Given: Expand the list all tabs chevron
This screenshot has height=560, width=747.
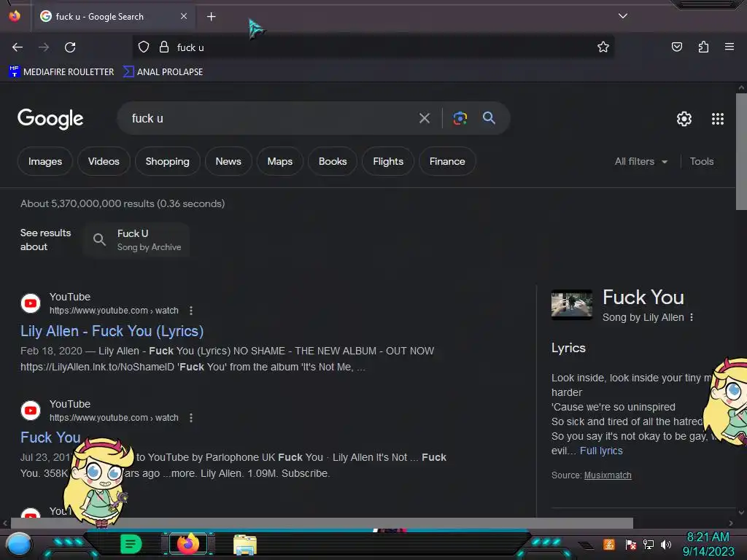Looking at the screenshot, I should pos(623,16).
